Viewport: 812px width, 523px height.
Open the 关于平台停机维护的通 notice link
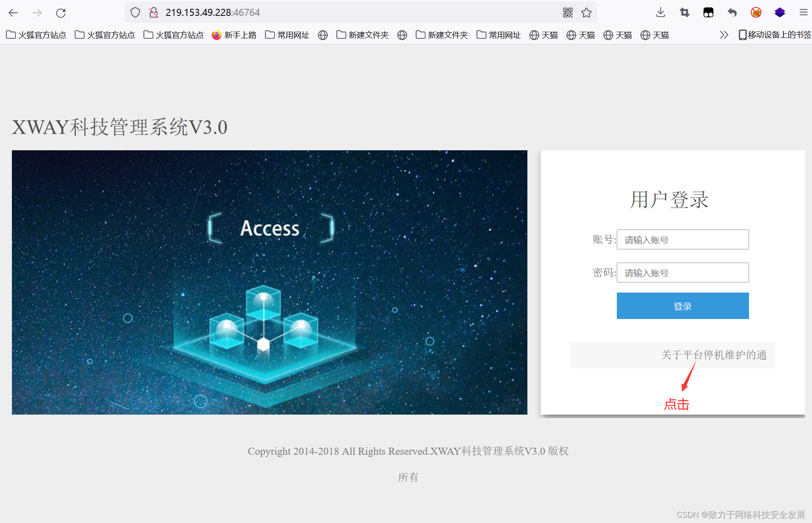click(713, 355)
